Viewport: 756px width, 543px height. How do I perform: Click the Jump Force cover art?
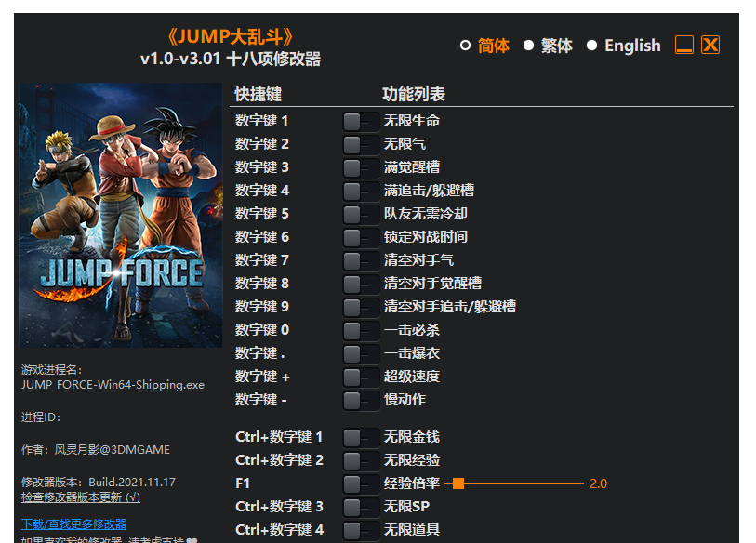click(121, 215)
